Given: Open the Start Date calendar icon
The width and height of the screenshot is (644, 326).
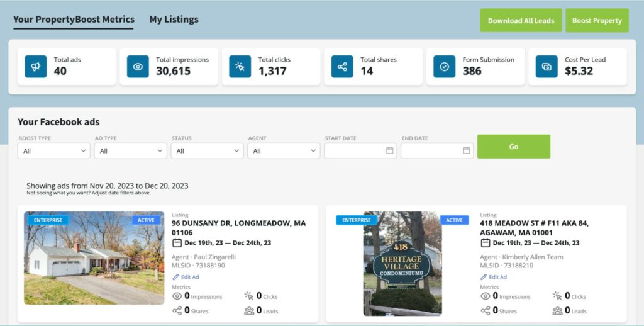Looking at the screenshot, I should (389, 151).
